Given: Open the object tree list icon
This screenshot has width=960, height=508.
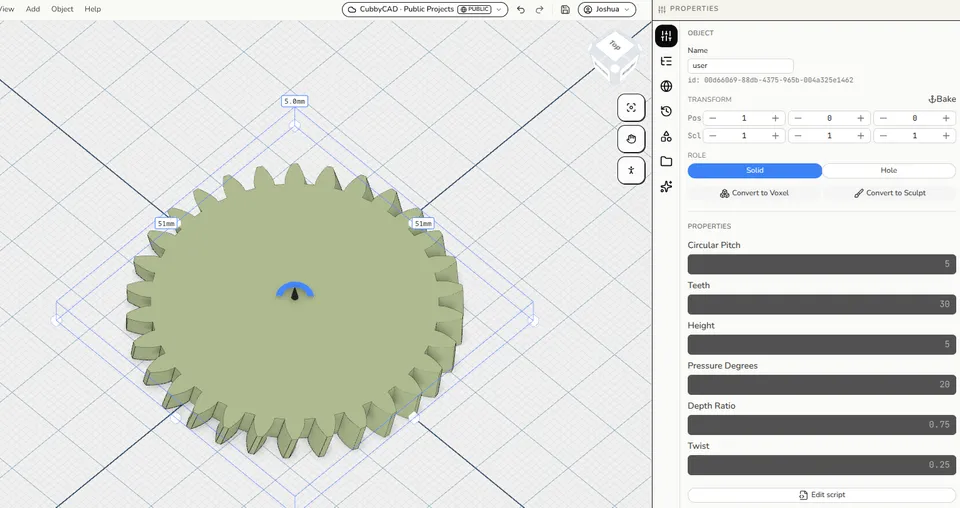Looking at the screenshot, I should click(x=666, y=61).
